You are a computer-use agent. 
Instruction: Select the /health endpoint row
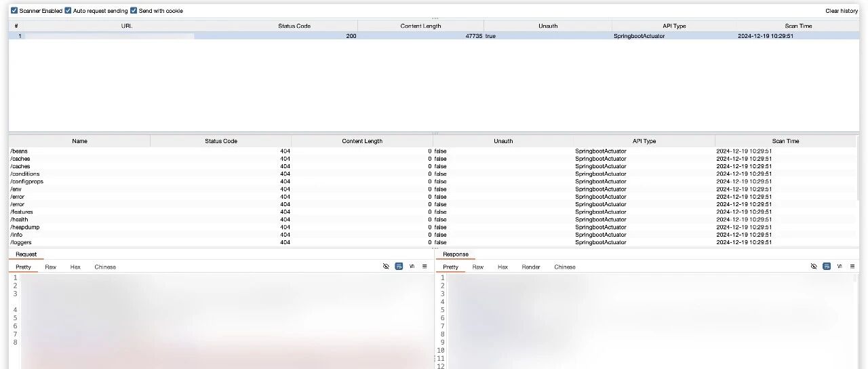pos(433,220)
